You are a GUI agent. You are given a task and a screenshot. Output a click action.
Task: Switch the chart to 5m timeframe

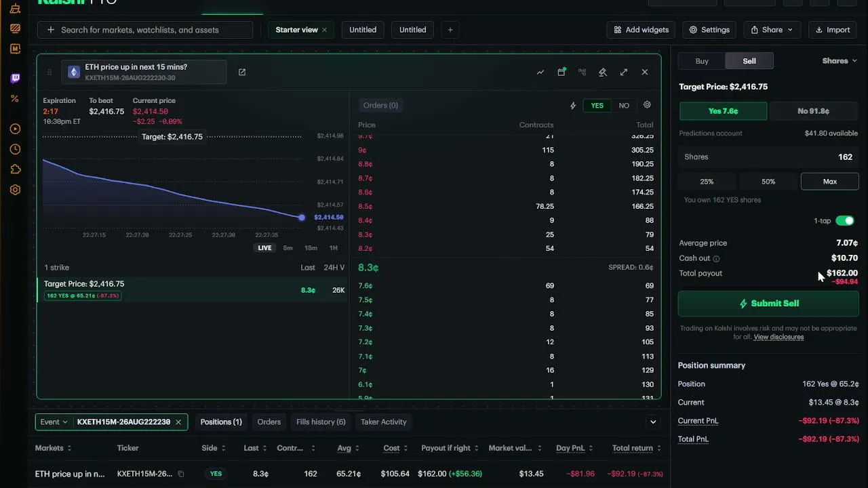coord(288,247)
